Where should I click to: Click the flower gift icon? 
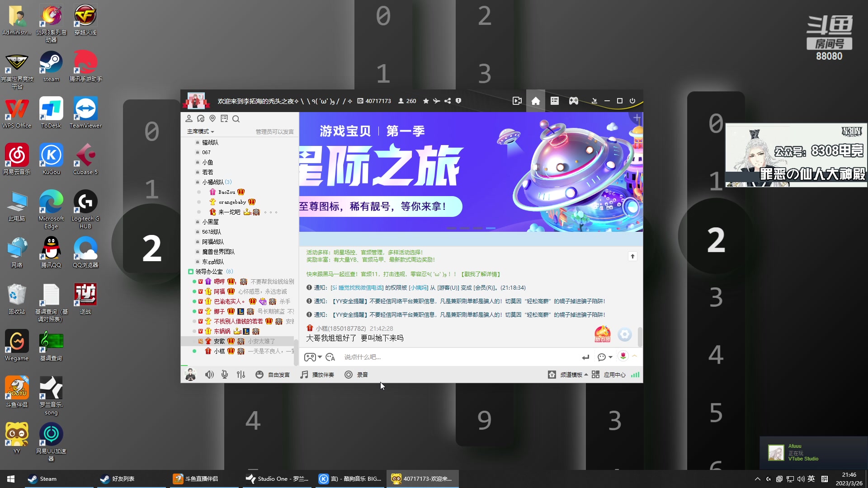point(623,357)
